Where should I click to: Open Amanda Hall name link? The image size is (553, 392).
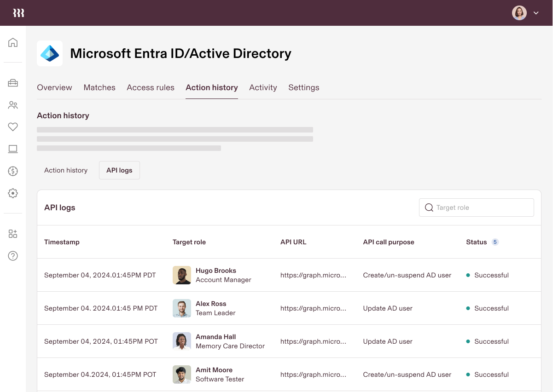216,337
